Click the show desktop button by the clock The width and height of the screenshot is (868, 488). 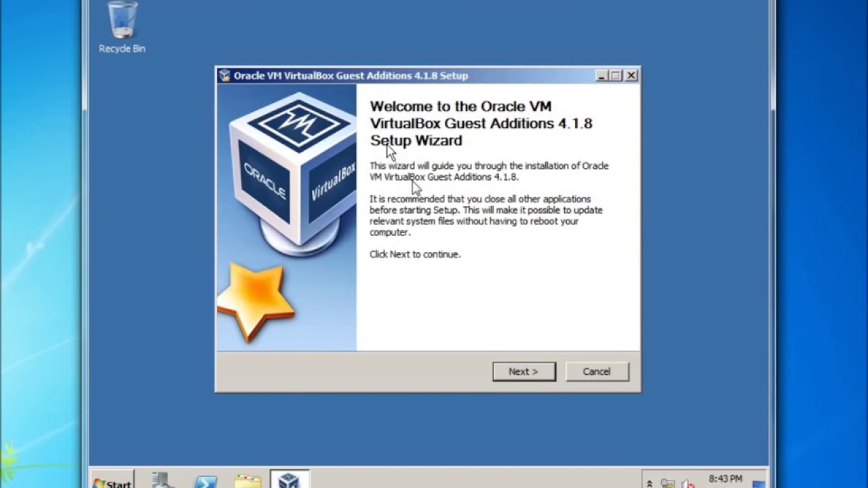pos(759,483)
